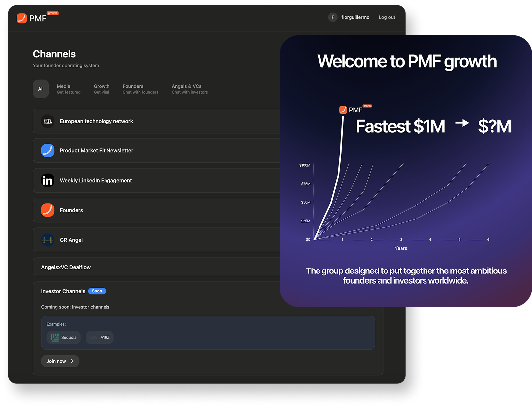Click the LinkedIn icon
The width and height of the screenshot is (532, 407).
(48, 180)
